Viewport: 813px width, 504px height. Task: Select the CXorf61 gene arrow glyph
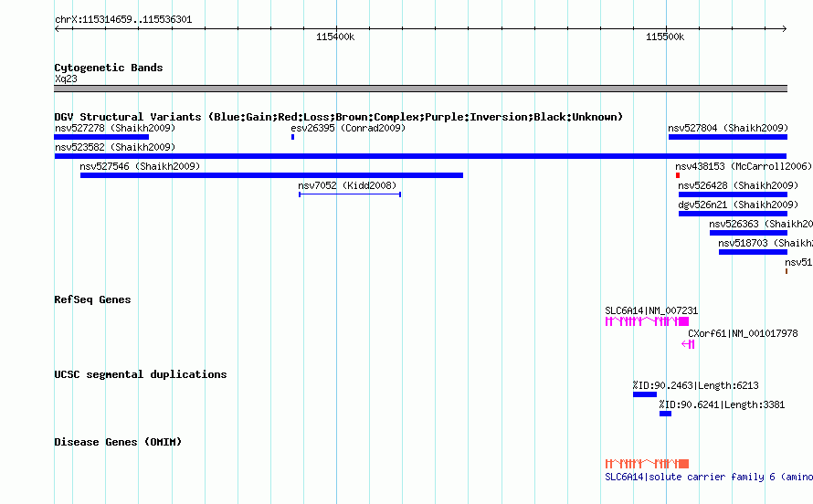tap(688, 344)
